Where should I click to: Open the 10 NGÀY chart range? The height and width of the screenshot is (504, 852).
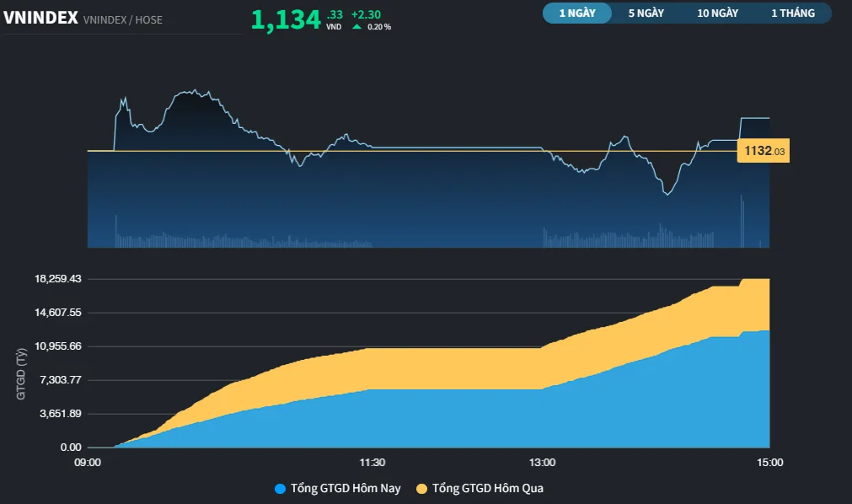[x=717, y=13]
